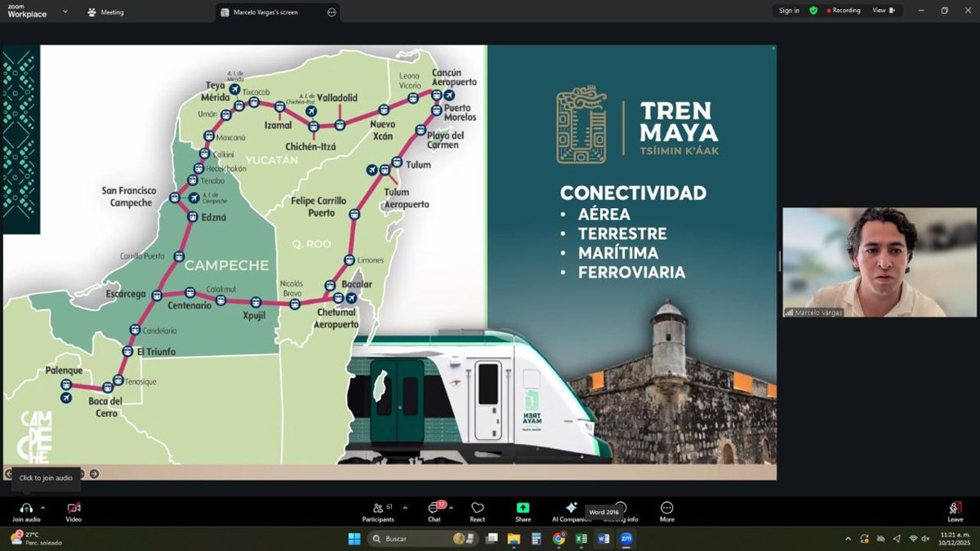Open Google Chrome from the taskbar
This screenshot has height=551, width=980.
(x=559, y=539)
